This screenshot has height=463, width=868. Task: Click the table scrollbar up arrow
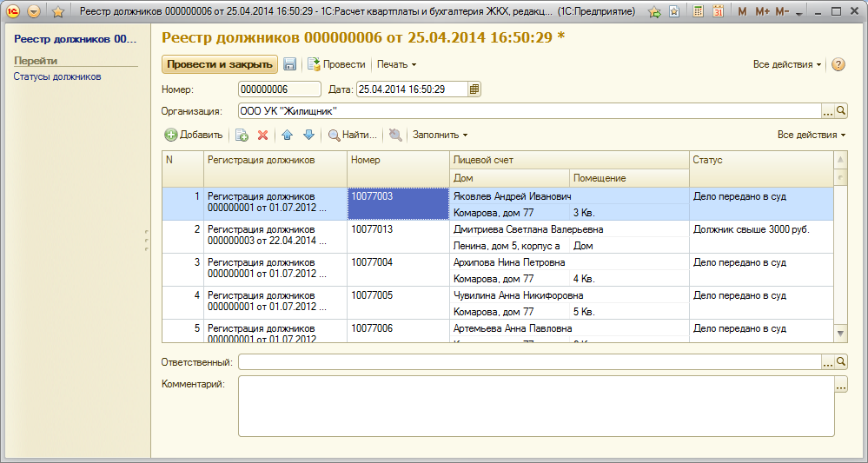coord(840,160)
